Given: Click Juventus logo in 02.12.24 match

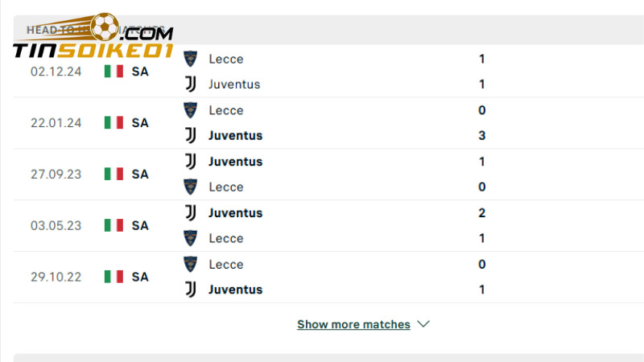Looking at the screenshot, I should click(191, 84).
